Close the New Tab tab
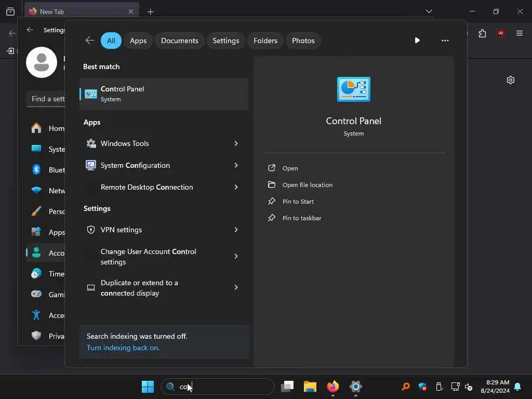The image size is (532, 399). point(131,11)
